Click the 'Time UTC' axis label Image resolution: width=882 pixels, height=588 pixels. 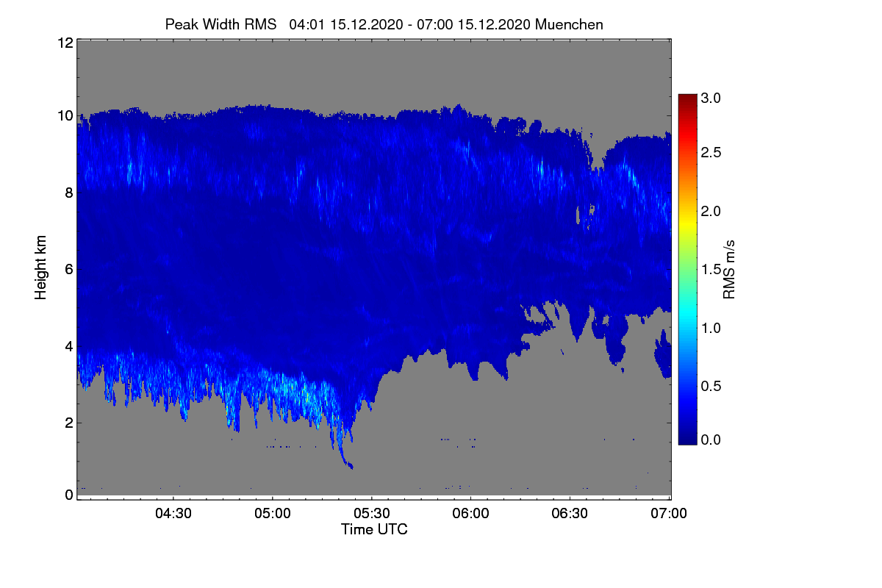tap(374, 529)
